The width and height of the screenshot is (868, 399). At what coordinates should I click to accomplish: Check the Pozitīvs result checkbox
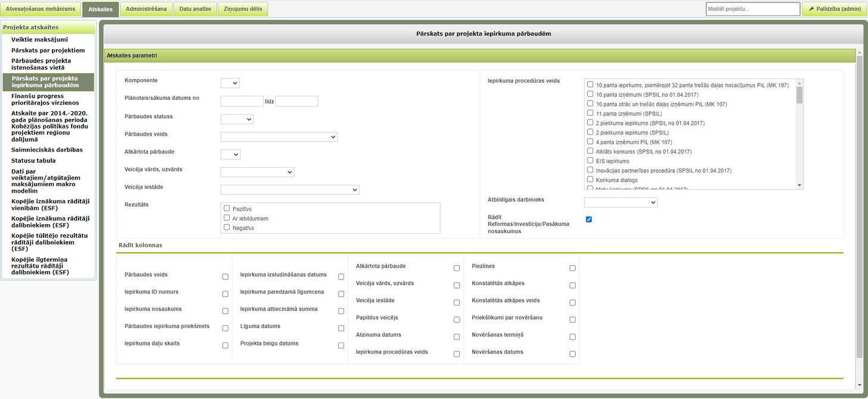click(x=227, y=208)
